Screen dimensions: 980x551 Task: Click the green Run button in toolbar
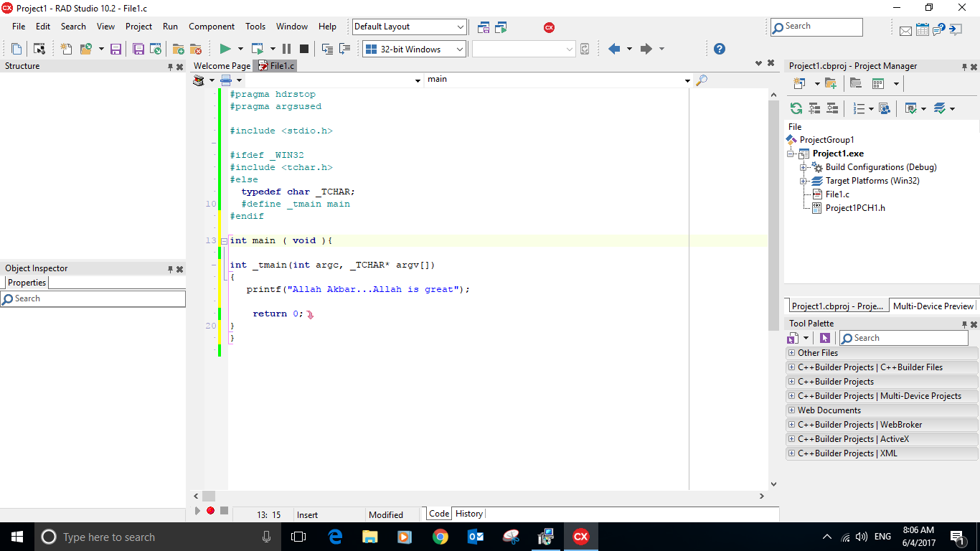tap(225, 49)
